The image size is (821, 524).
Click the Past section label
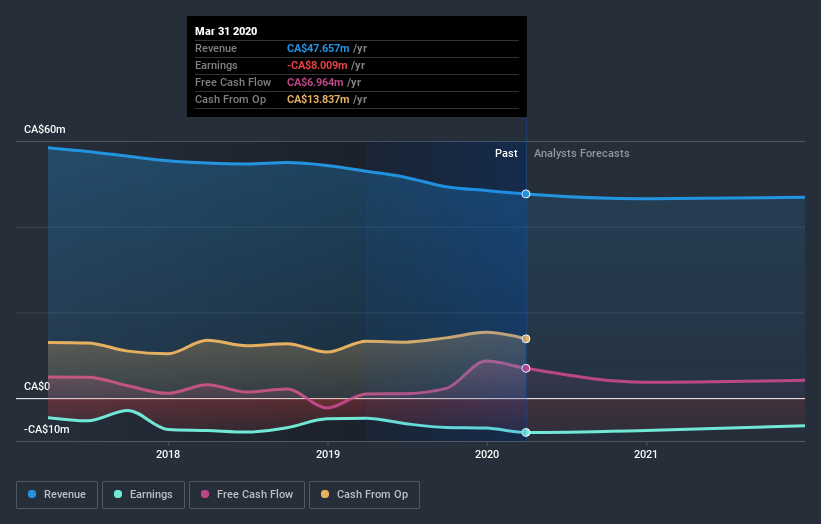506,153
